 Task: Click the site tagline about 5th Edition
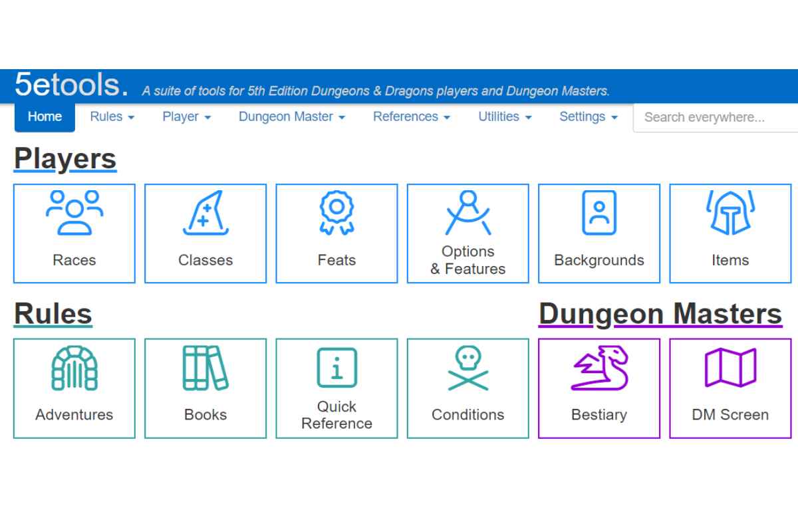[376, 91]
